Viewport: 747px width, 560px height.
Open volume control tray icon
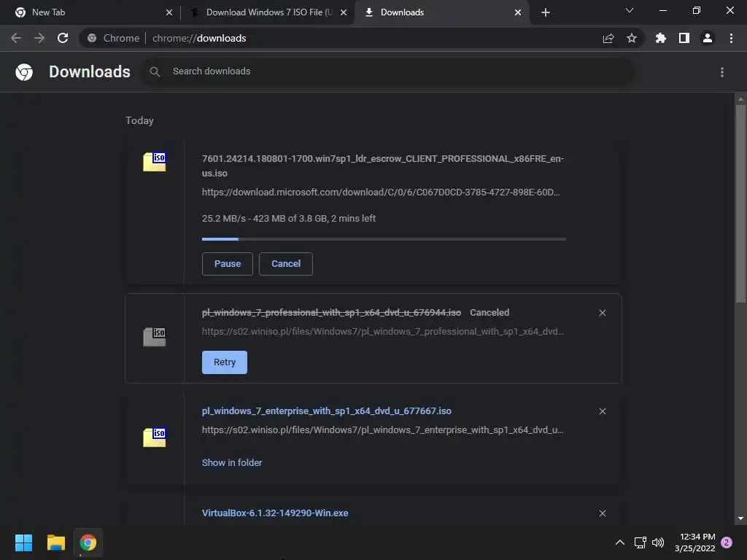[658, 542]
